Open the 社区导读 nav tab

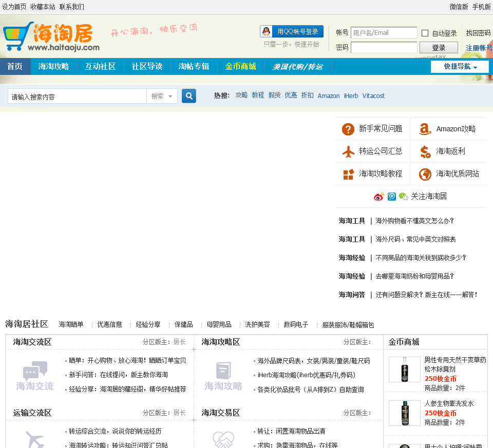pos(147,66)
